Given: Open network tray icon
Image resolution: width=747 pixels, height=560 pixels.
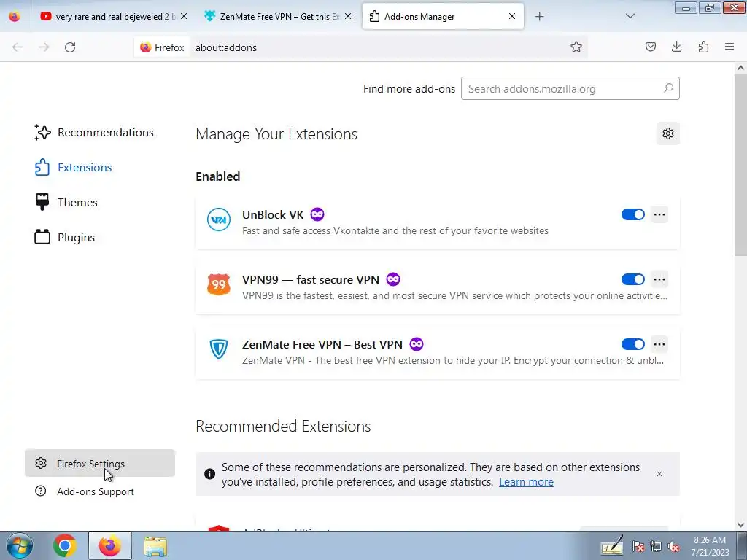Looking at the screenshot, I should [656, 546].
